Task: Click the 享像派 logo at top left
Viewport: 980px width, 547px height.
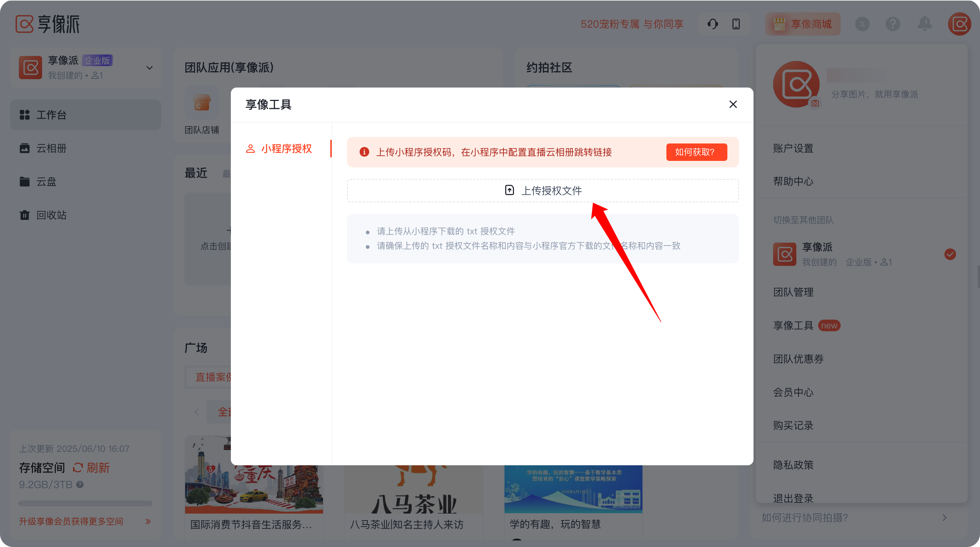Action: coord(48,24)
